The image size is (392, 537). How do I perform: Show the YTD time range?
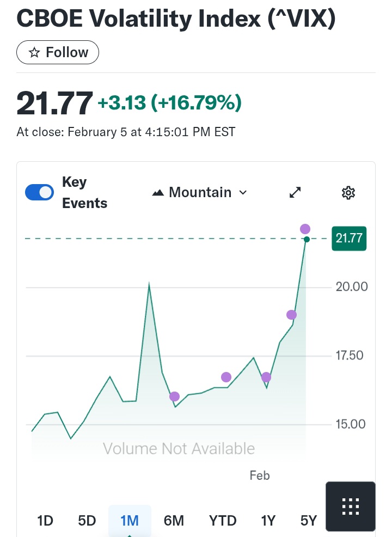(x=223, y=521)
